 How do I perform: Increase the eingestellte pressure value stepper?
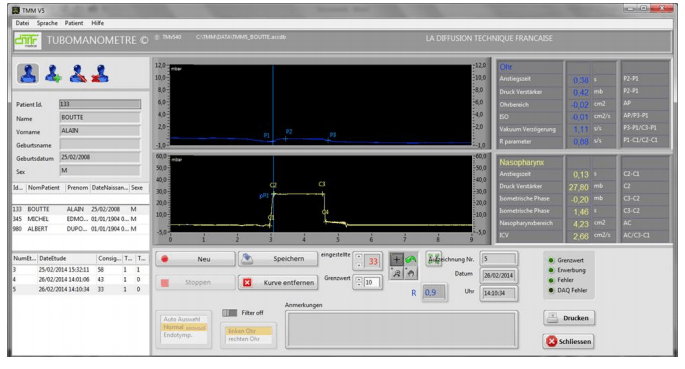click(359, 257)
